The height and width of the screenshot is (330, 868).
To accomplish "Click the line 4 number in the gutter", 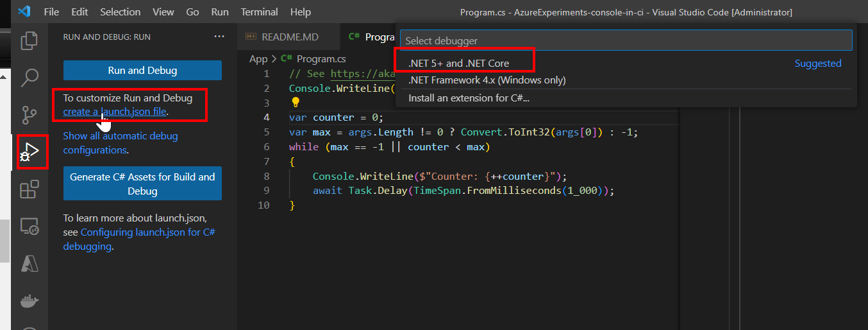I will [266, 117].
